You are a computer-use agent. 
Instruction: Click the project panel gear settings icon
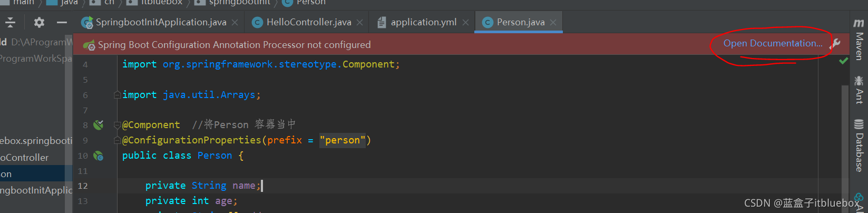coord(39,22)
